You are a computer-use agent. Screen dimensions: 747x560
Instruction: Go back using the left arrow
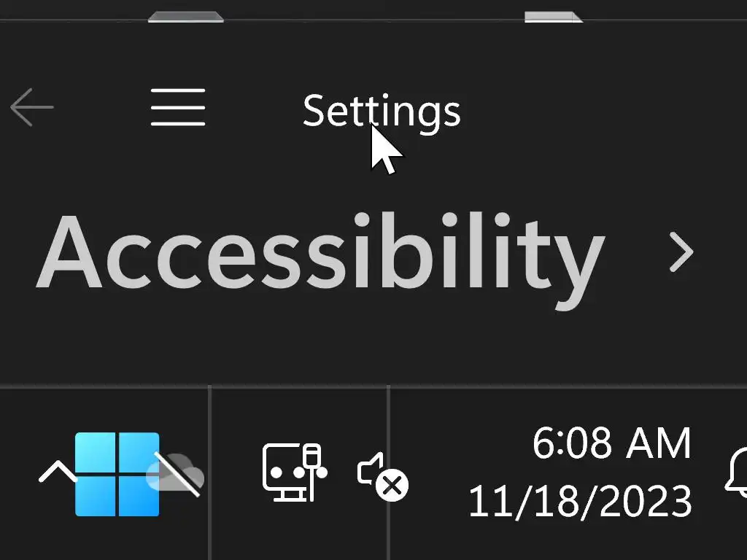coord(31,108)
